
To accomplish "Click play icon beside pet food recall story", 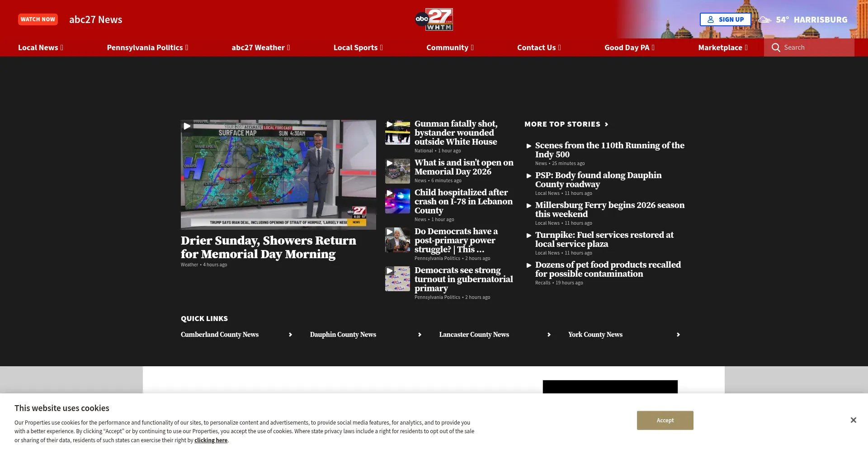I will [529, 265].
